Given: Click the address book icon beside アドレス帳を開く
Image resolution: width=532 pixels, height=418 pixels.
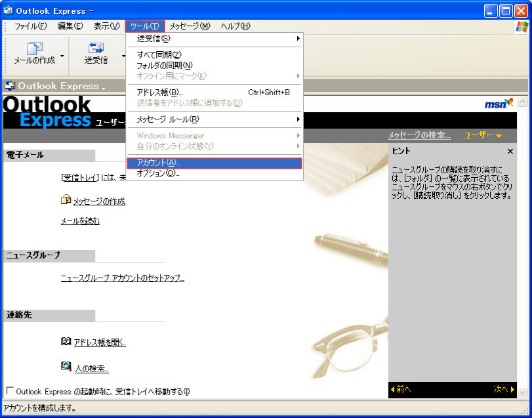Looking at the screenshot, I should (66, 341).
